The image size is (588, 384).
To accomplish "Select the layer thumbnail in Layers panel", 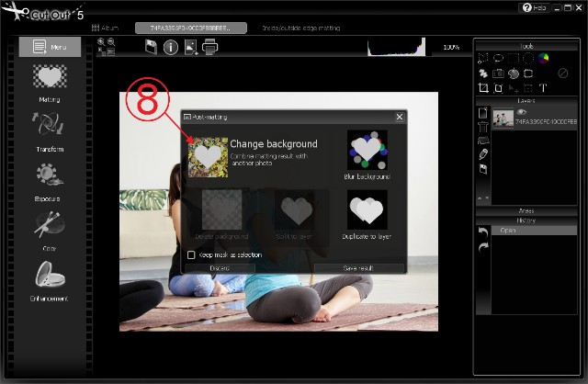I will (503, 117).
